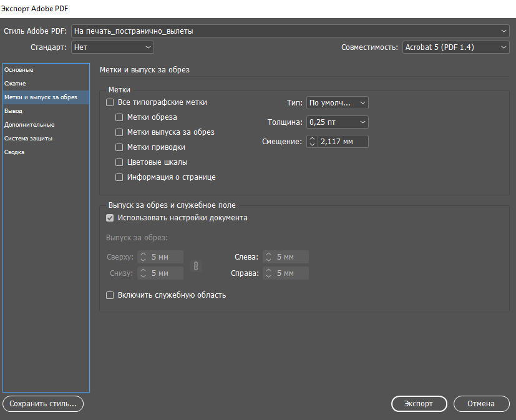Switch to the 'Основные' section

tap(46, 70)
